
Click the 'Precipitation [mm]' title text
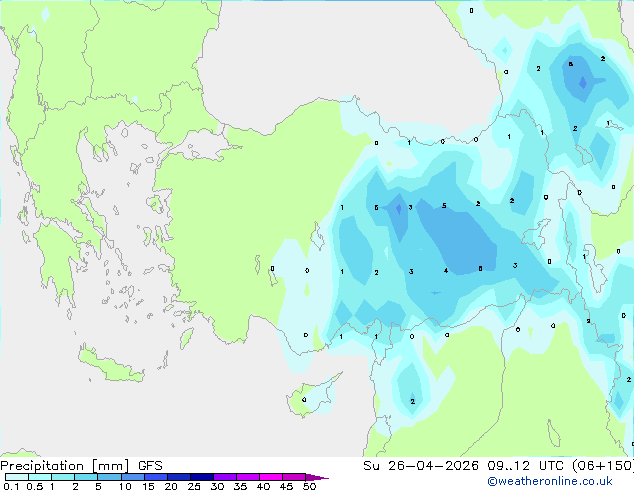[65, 466]
